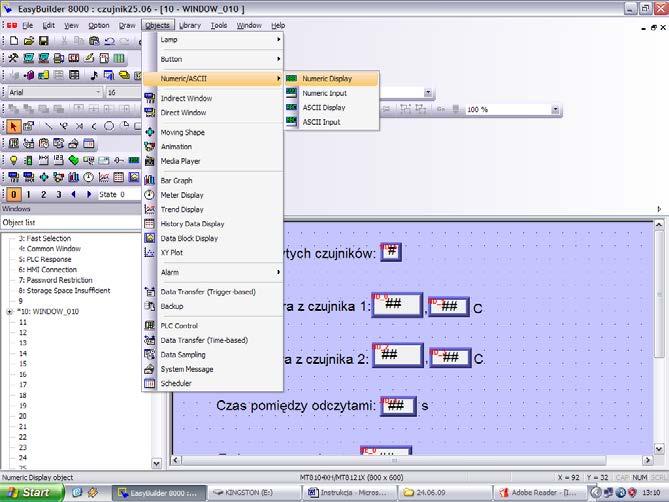This screenshot has width=669, height=502.
Task: Select 4: Common Window in tree
Action: pyautogui.click(x=49, y=249)
